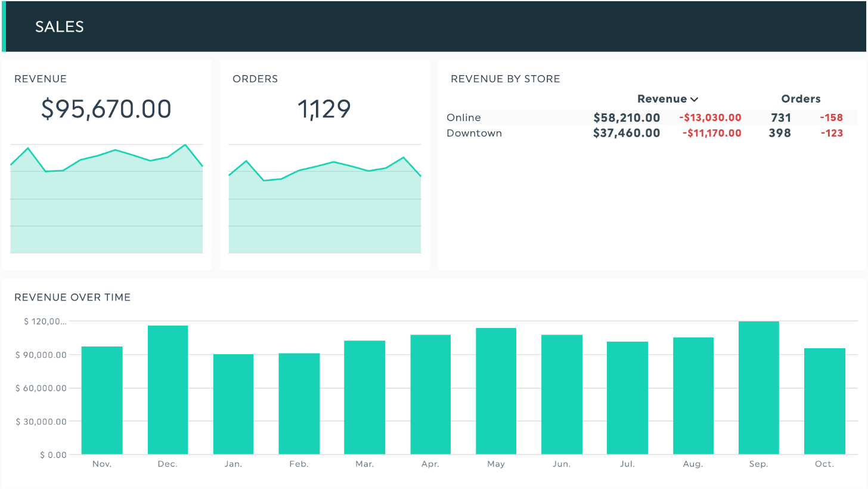The width and height of the screenshot is (868, 489).
Task: Select the Dec. revenue bar
Action: click(x=168, y=390)
